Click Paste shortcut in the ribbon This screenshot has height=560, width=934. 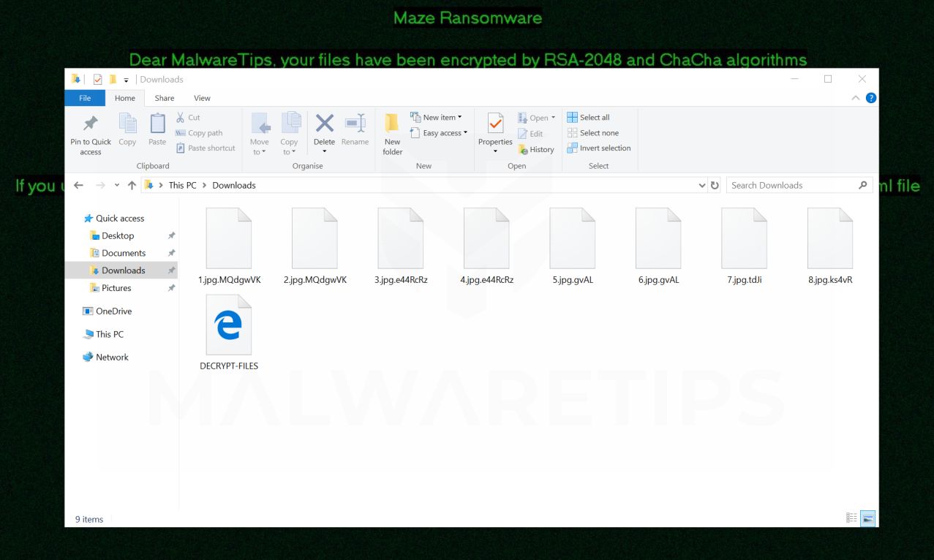click(x=206, y=148)
